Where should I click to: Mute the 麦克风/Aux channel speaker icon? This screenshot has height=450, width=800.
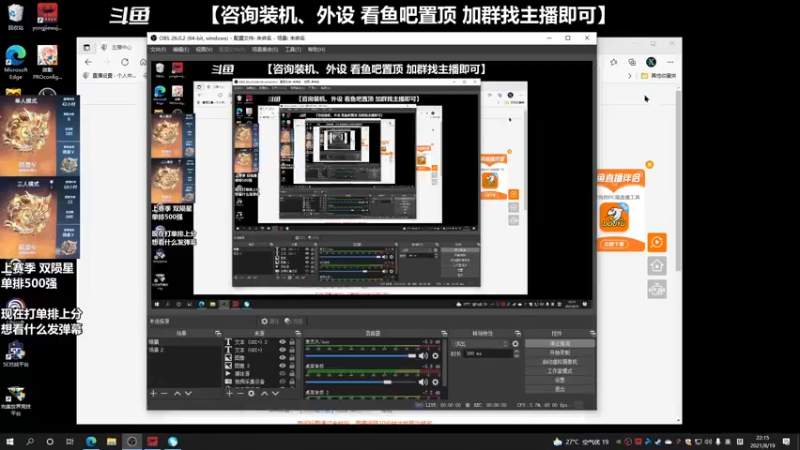pos(423,356)
